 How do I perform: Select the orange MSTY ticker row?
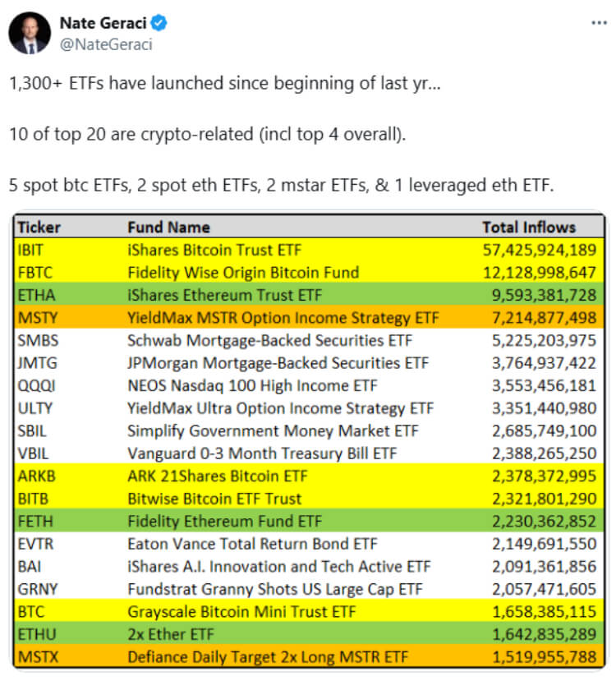coord(309,317)
